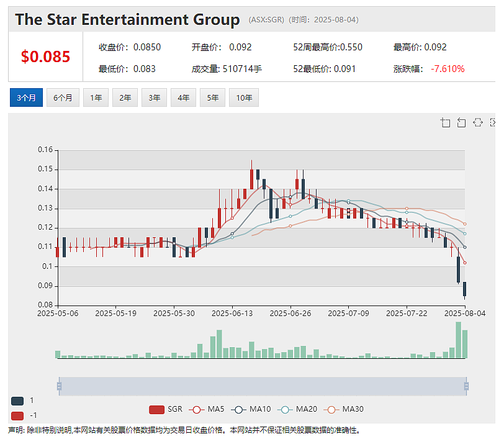Click the red $0.085 price text

pyautogui.click(x=45, y=57)
